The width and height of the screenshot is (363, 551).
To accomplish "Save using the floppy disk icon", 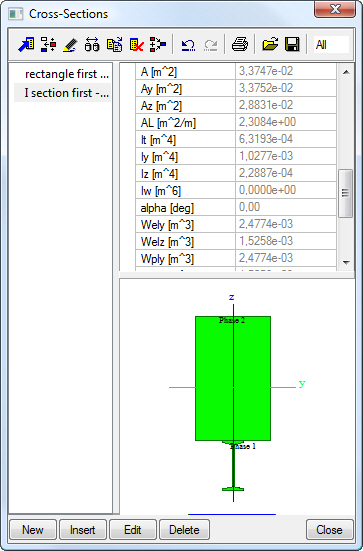I will click(x=292, y=45).
